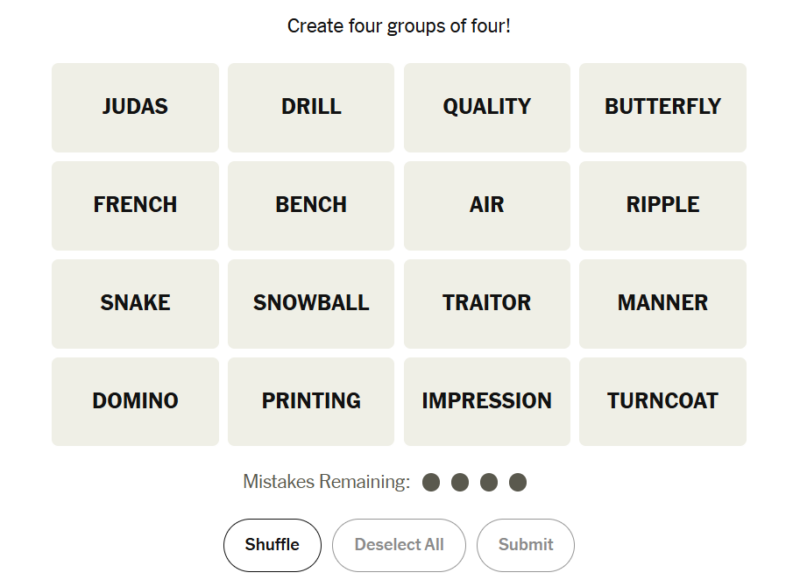Choose the SNOWBALL tile
Viewport: 800px width, 587px height.
311,303
